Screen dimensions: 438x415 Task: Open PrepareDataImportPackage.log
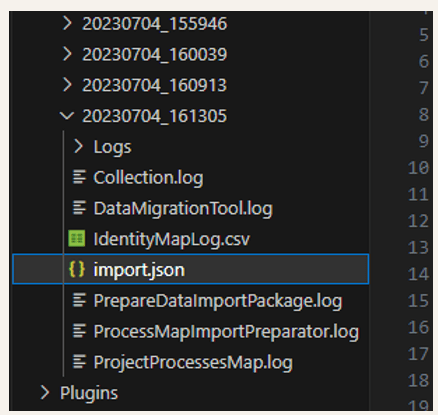218,301
